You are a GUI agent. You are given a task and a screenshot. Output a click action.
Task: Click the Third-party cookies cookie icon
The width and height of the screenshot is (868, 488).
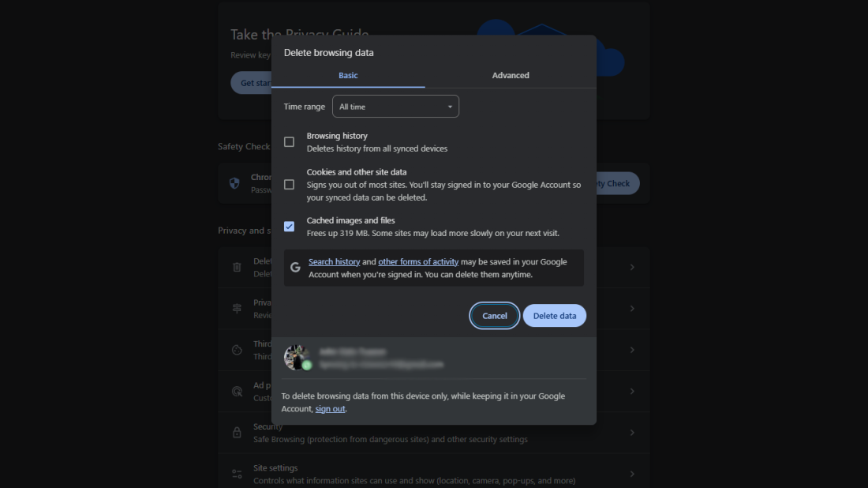pos(237,350)
